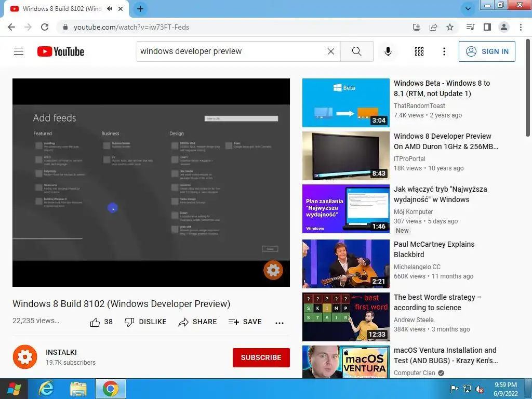Open the Windows Beta video thumbnail

[x=345, y=103]
